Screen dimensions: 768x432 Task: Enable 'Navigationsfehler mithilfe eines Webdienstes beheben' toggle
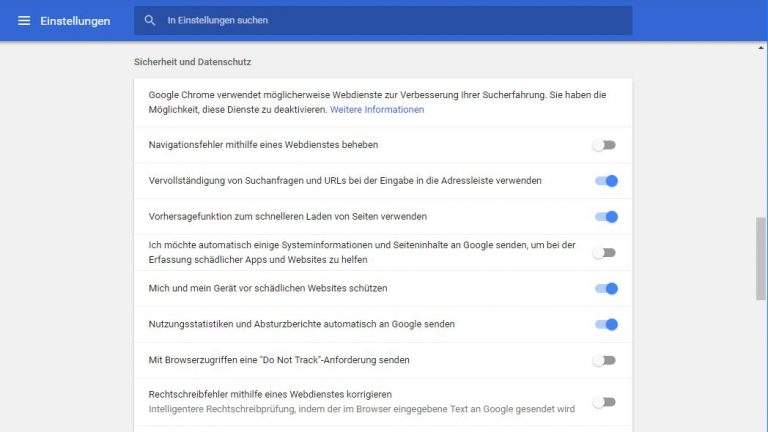click(604, 145)
